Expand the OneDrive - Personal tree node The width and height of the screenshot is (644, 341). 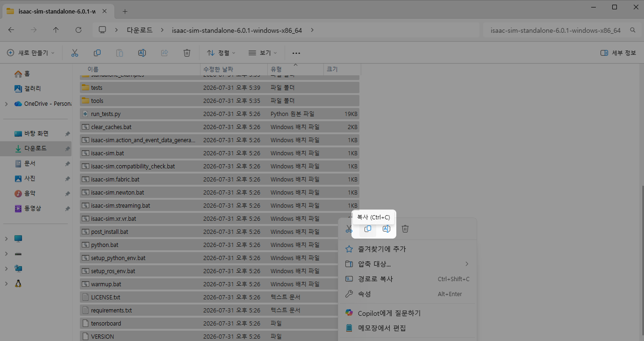tap(6, 104)
